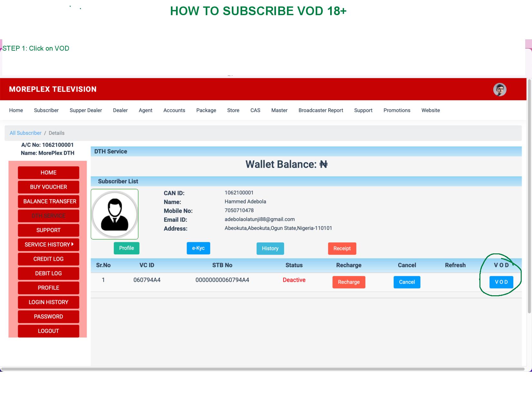Open the Subscriber menu

coord(46,110)
